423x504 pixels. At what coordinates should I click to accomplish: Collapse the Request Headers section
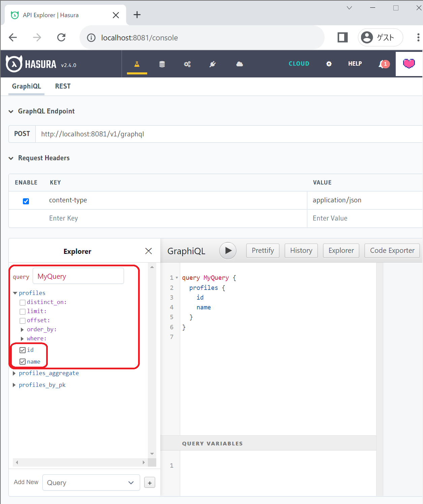(11, 158)
